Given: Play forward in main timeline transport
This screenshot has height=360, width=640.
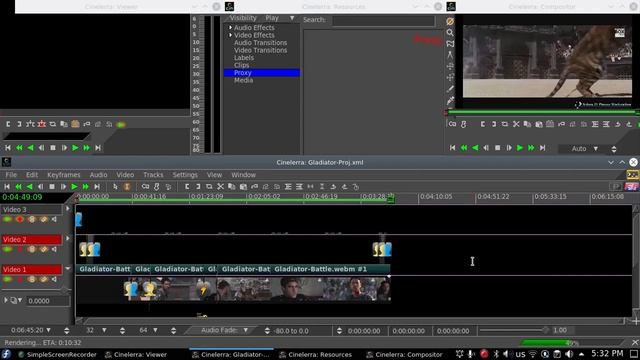Looking at the screenshot, I should click(x=74, y=187).
